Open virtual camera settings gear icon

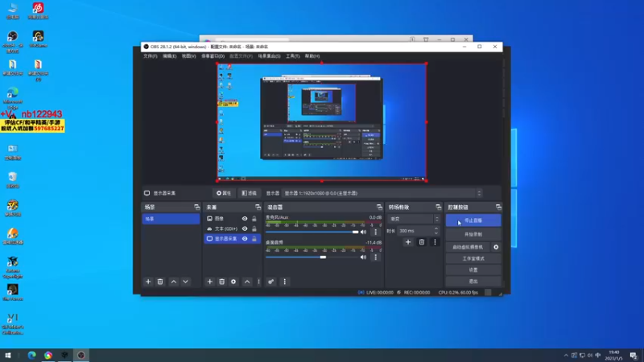pos(496,247)
